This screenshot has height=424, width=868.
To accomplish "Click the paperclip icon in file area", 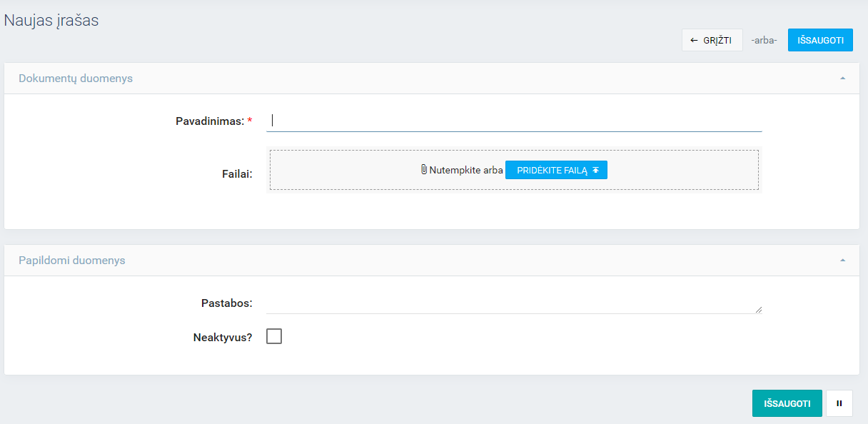I will (x=424, y=170).
